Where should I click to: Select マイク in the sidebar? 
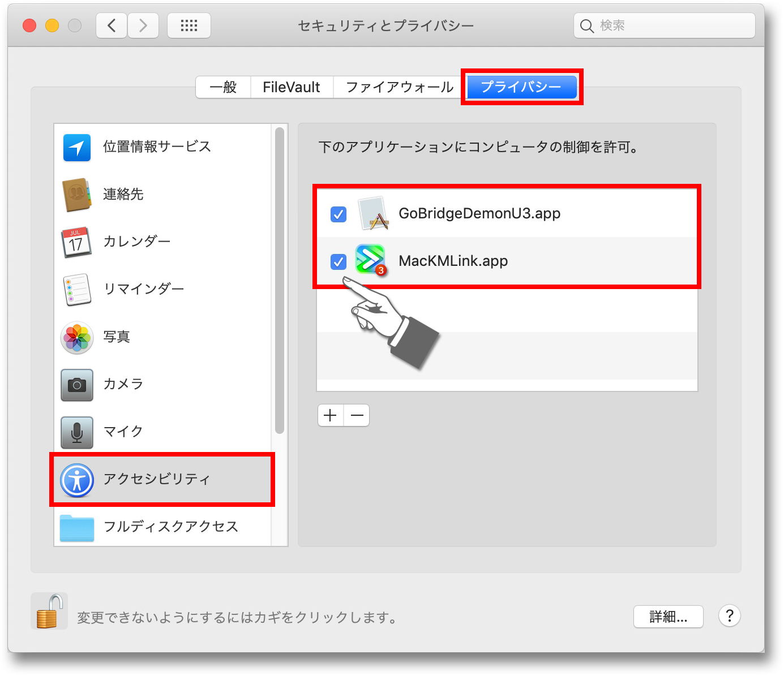click(x=163, y=432)
